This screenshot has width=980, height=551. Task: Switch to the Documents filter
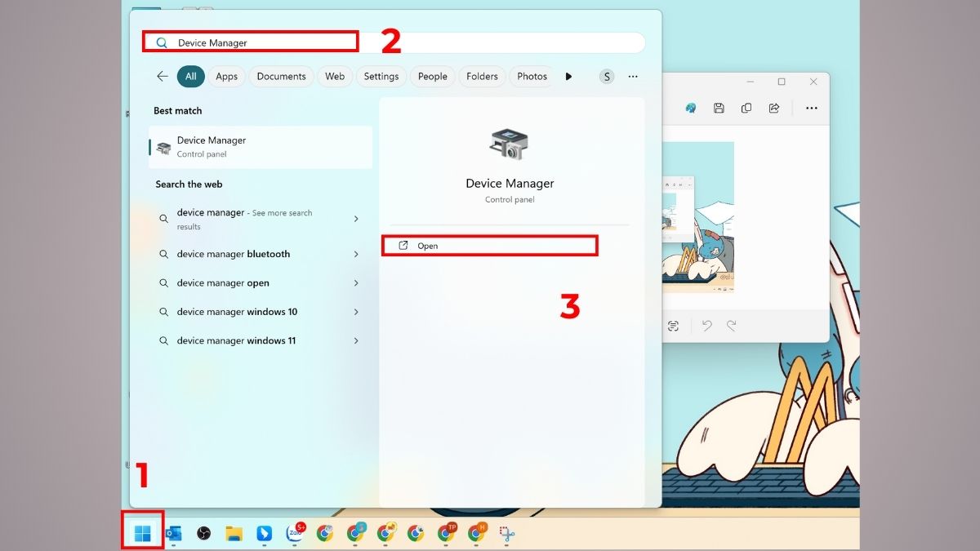(281, 76)
